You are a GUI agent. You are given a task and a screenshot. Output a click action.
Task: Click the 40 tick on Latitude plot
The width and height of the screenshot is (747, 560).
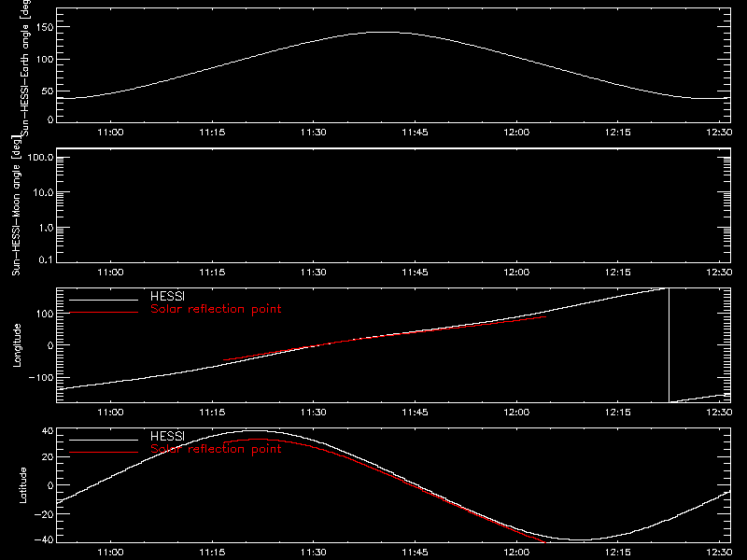point(49,431)
